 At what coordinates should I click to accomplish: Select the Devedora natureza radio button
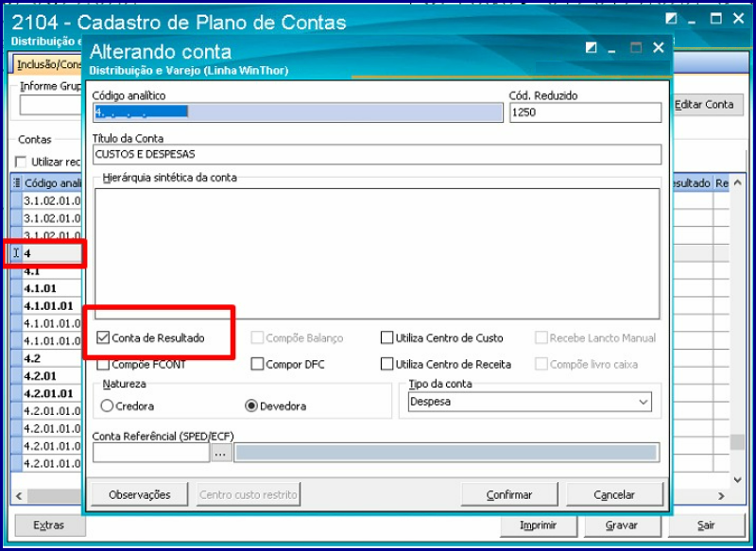pos(251,405)
